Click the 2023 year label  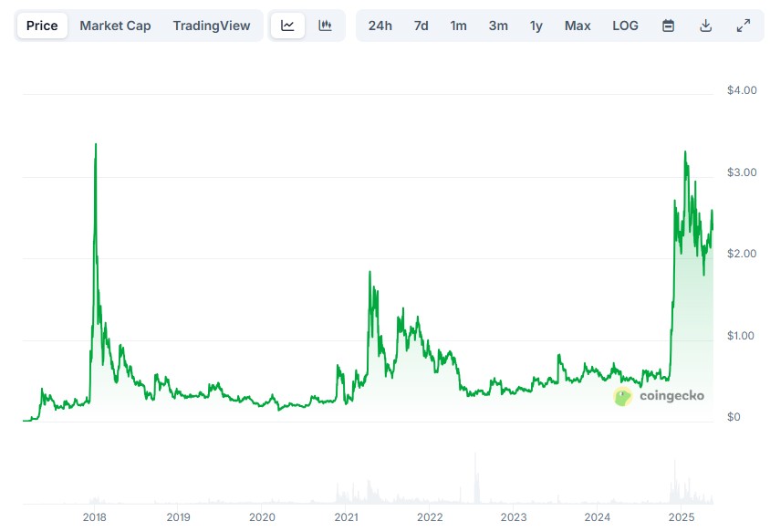pyautogui.click(x=514, y=516)
